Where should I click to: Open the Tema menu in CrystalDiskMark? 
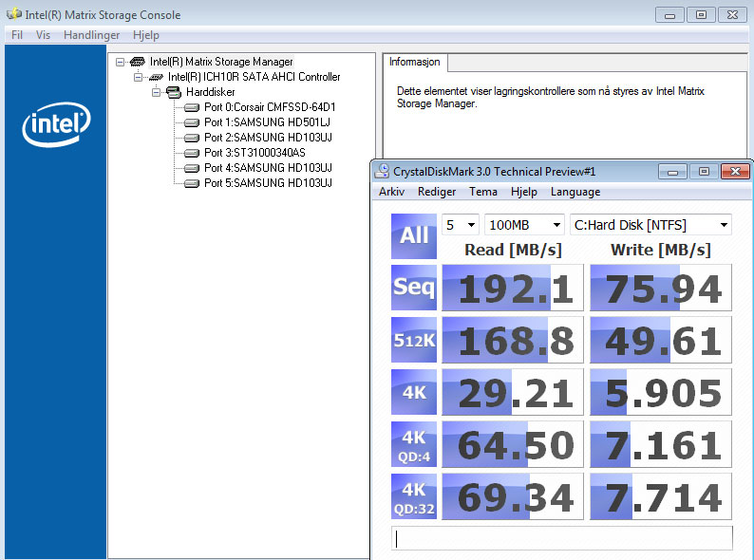(x=483, y=192)
